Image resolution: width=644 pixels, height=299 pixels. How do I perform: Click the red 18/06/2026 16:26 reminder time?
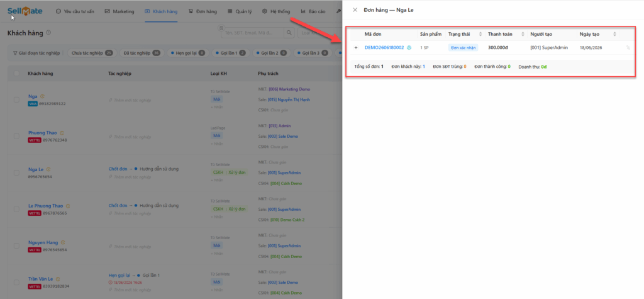point(125,283)
